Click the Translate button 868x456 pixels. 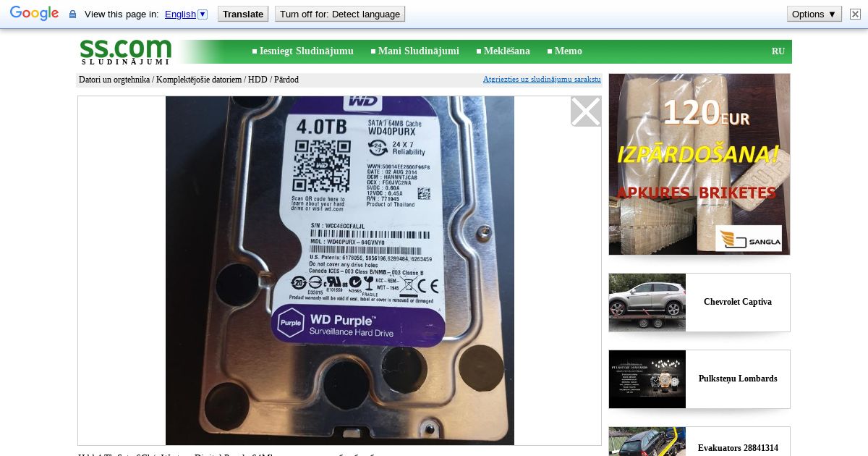coord(243,14)
